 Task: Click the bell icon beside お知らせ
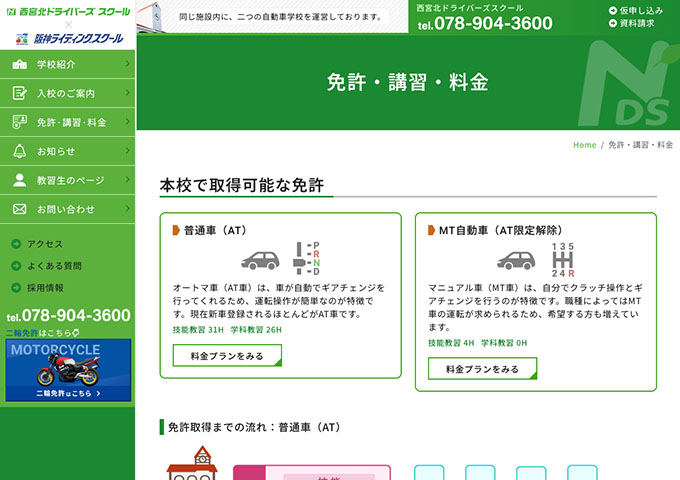click(x=20, y=151)
